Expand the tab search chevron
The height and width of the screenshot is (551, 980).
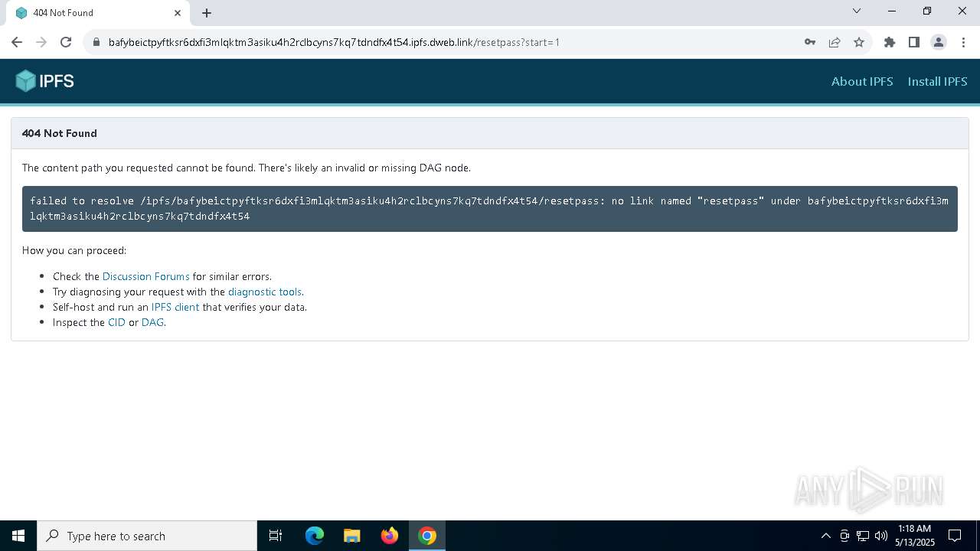pyautogui.click(x=857, y=11)
